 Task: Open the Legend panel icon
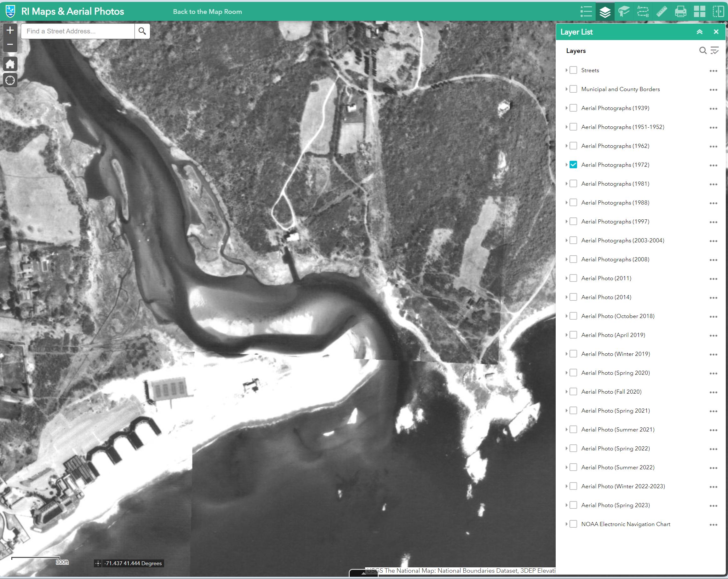pyautogui.click(x=586, y=11)
